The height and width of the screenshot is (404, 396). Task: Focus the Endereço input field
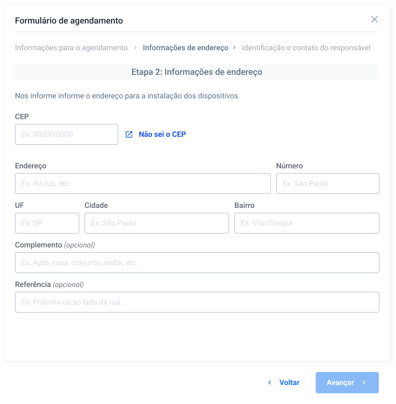143,183
